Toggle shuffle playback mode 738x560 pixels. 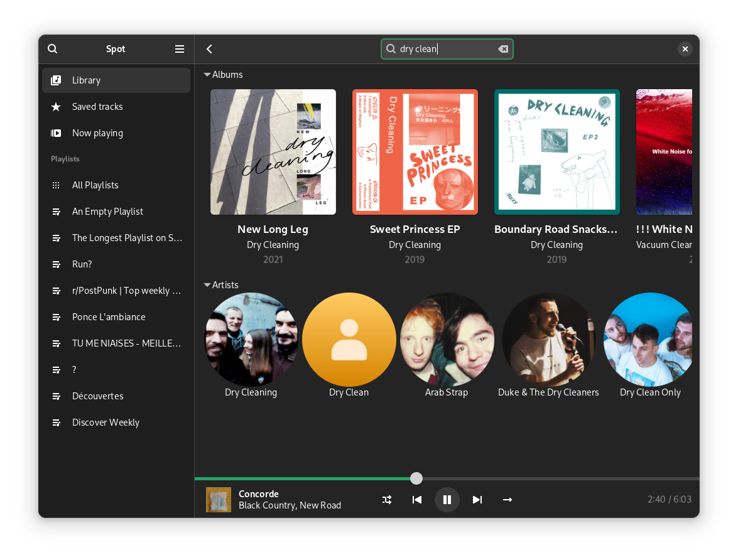click(x=387, y=500)
